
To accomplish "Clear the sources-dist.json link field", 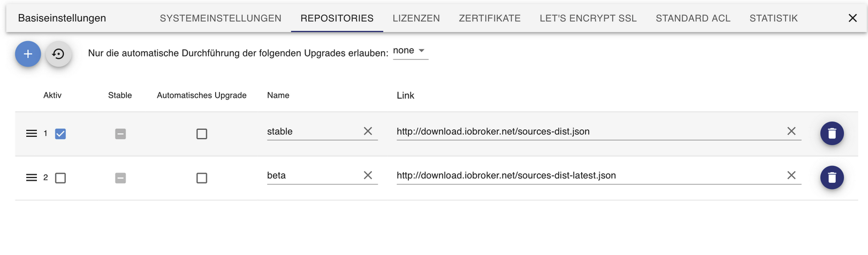I will 791,131.
